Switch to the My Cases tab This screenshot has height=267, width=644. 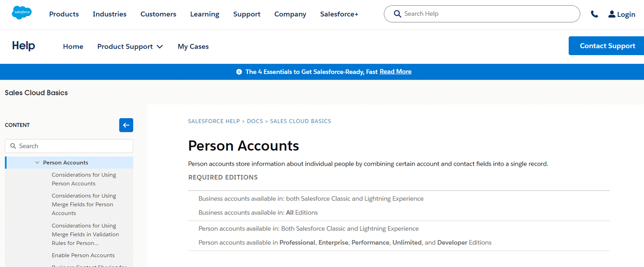193,46
